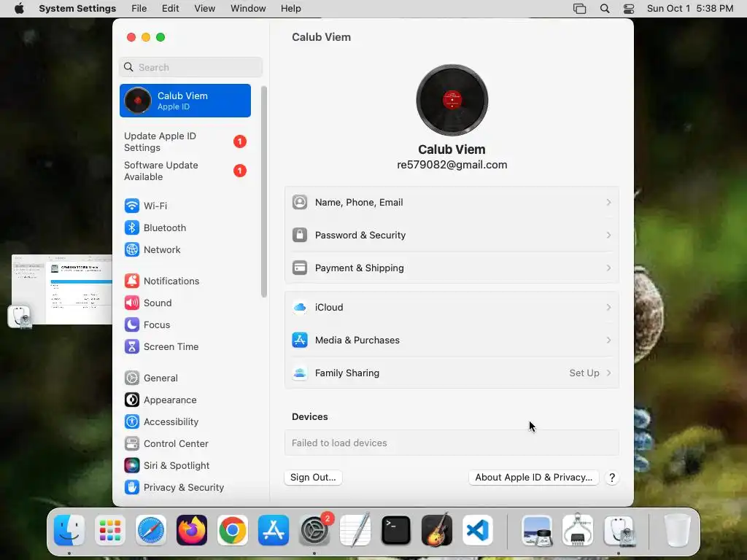This screenshot has height=560, width=747.
Task: Open Trash in the Dock
Action: click(x=676, y=530)
